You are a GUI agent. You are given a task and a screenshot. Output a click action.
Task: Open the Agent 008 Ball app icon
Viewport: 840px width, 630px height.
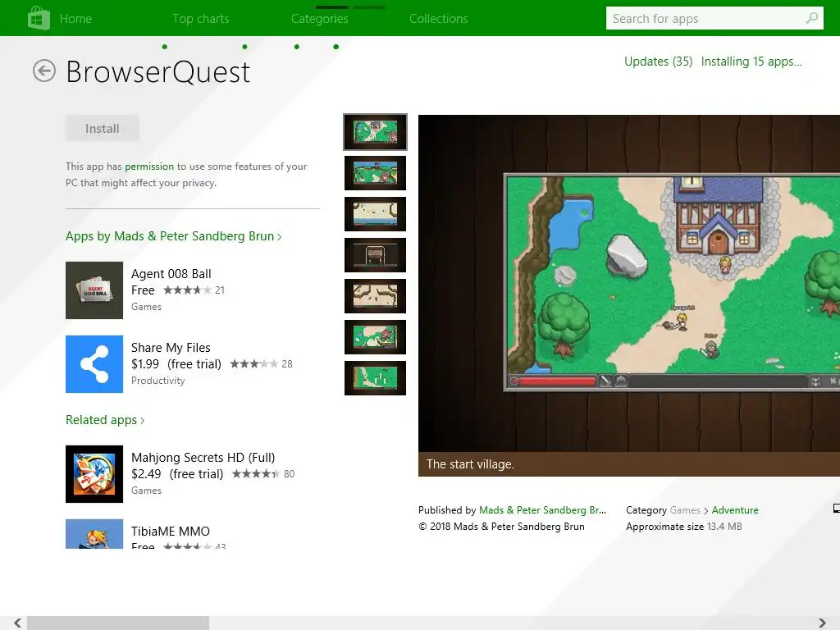(x=94, y=290)
